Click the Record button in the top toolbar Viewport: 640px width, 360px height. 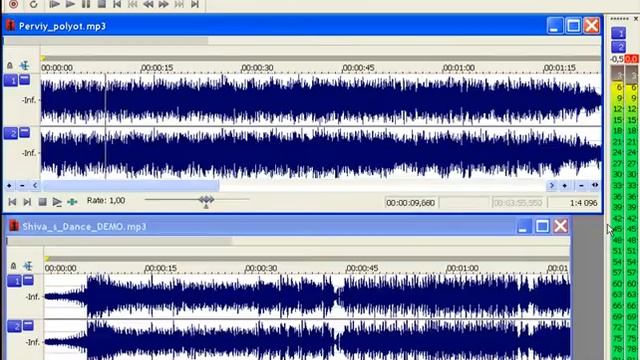pyautogui.click(x=13, y=4)
